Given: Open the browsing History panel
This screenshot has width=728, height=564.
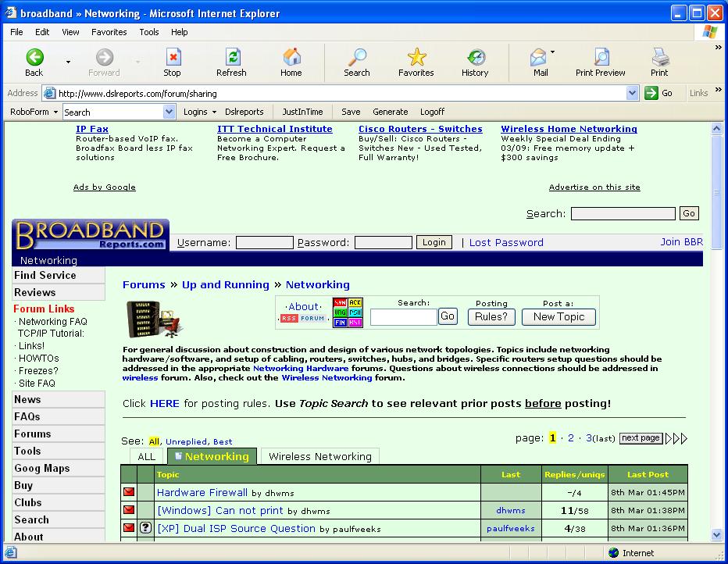Looking at the screenshot, I should [x=474, y=62].
